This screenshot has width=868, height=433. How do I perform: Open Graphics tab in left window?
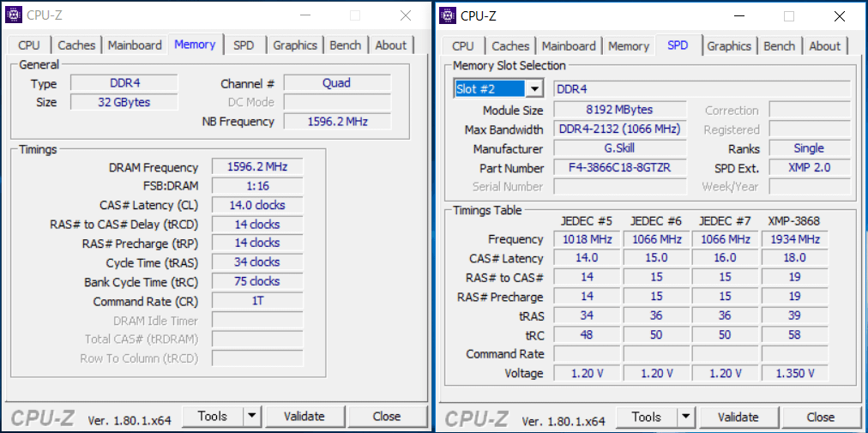tap(295, 45)
